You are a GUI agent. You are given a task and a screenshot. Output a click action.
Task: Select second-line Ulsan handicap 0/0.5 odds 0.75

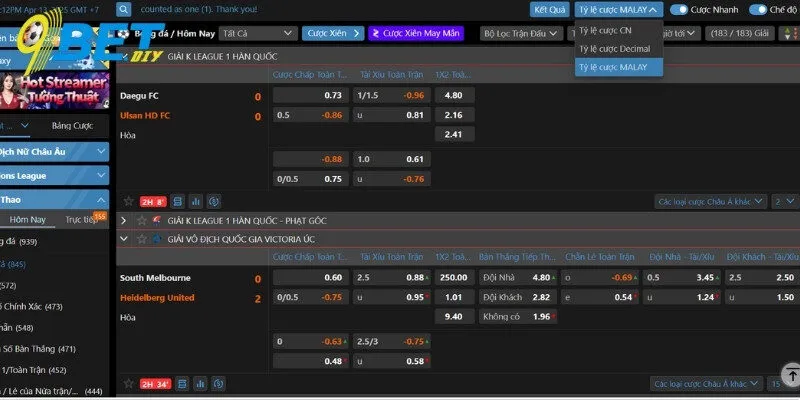point(311,179)
